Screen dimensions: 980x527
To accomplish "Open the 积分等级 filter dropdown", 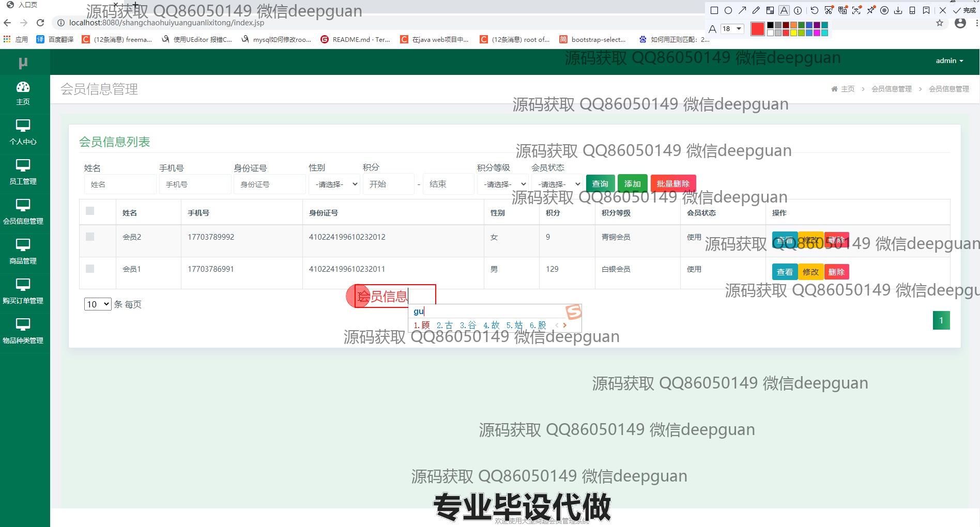I will (502, 184).
